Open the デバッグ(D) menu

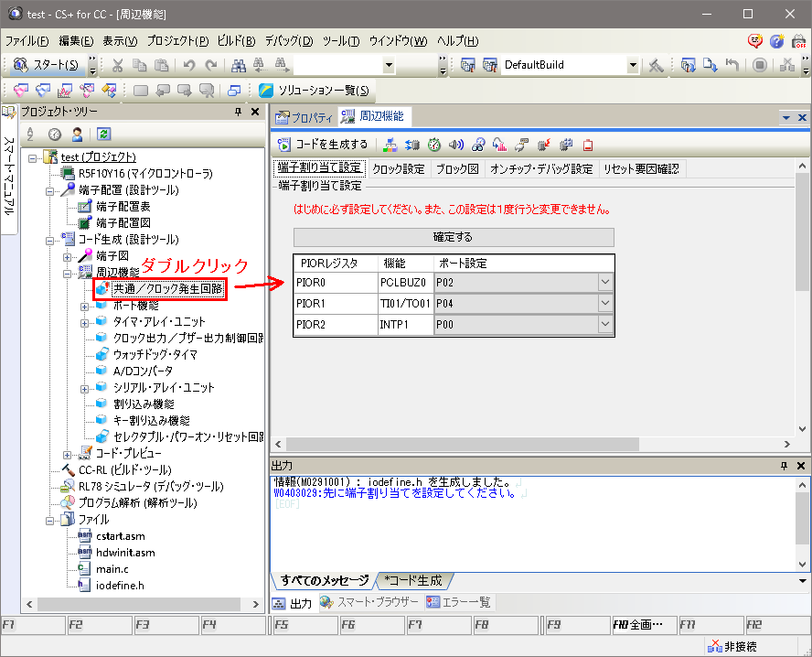pos(289,41)
